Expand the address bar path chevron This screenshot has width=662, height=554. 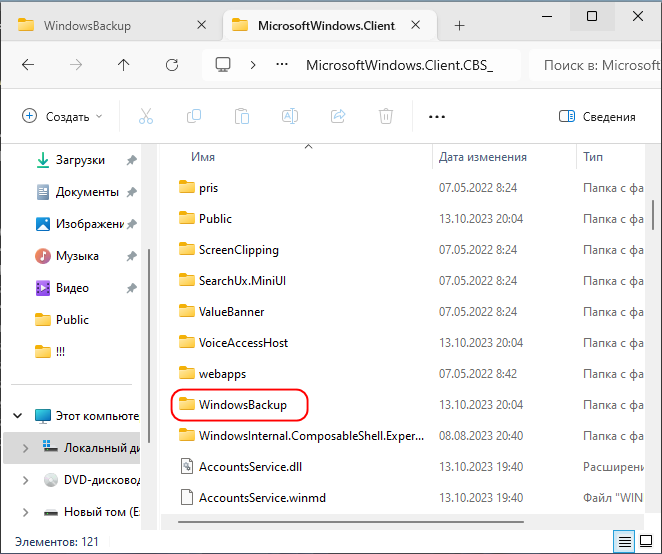coord(253,65)
